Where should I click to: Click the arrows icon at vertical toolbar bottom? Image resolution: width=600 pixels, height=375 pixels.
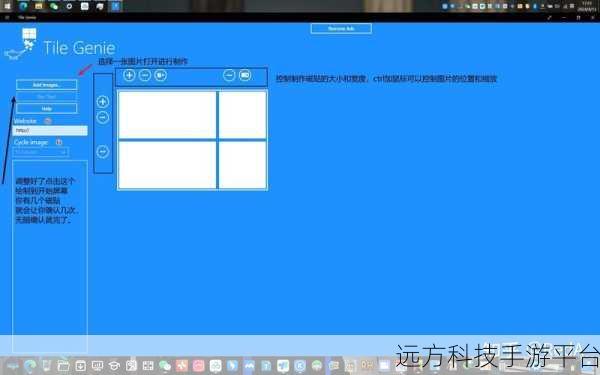pos(103,152)
